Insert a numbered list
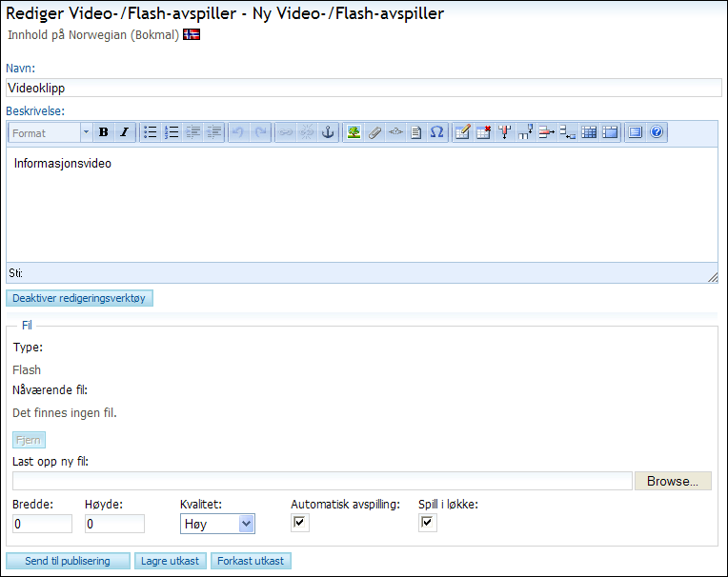Viewport: 728px width, 577px height. [172, 132]
